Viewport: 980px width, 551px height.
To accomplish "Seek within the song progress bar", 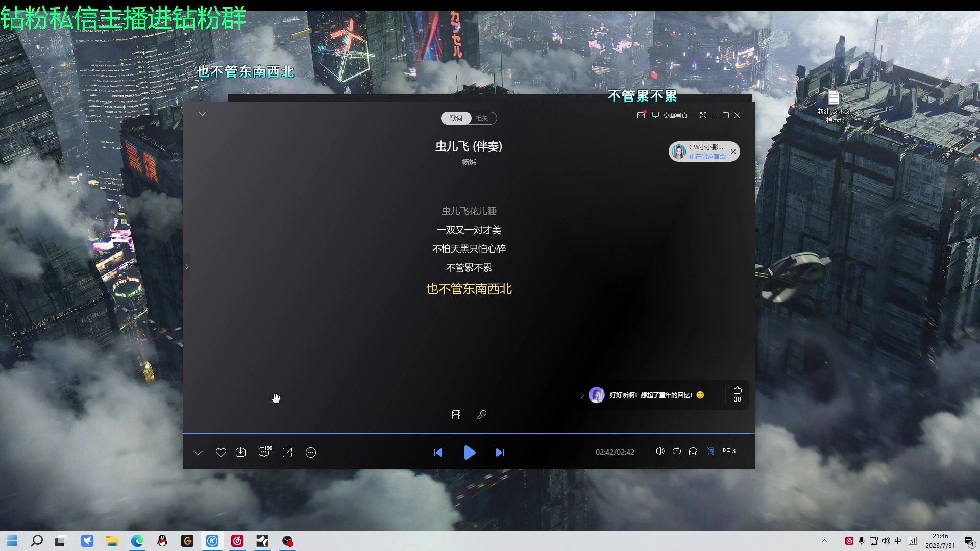I will 469,433.
